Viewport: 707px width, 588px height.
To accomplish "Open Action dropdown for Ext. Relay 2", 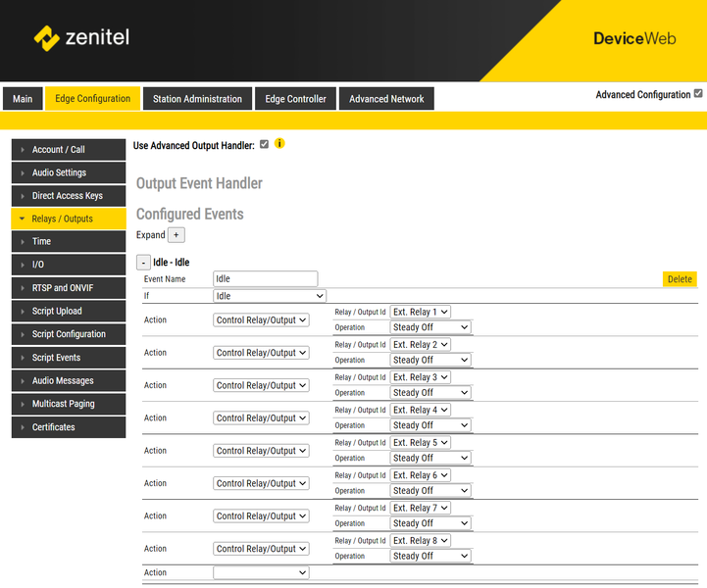I will click(261, 353).
